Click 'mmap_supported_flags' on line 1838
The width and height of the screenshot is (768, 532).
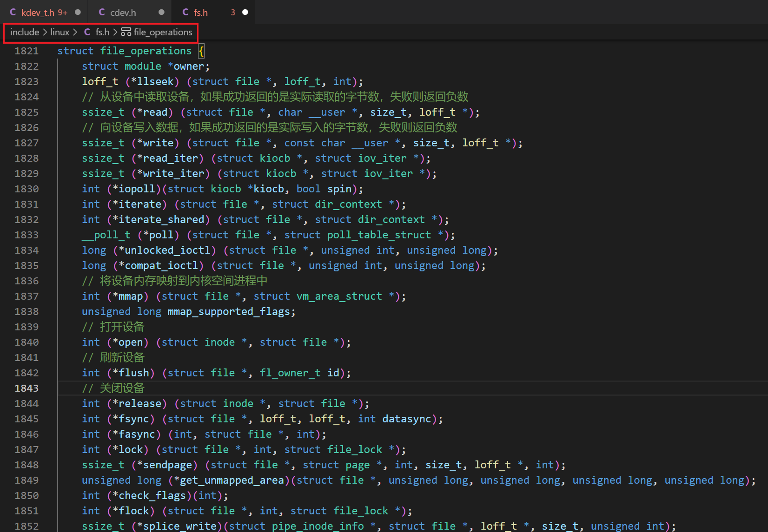coord(229,312)
